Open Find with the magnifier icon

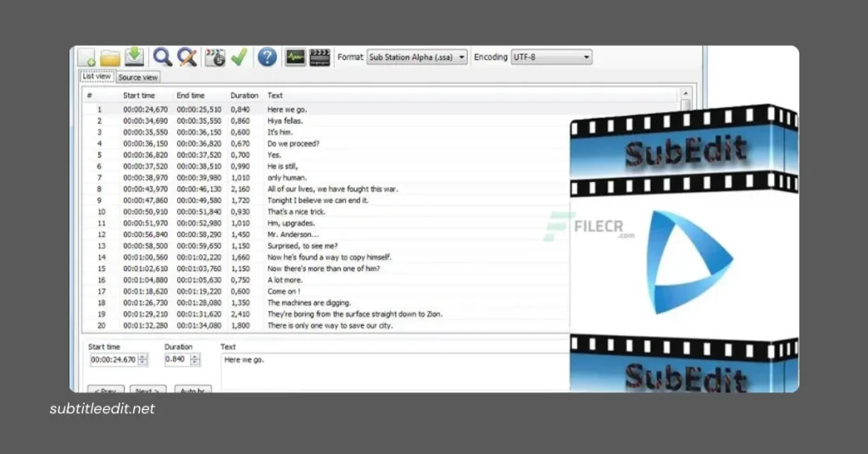point(162,57)
